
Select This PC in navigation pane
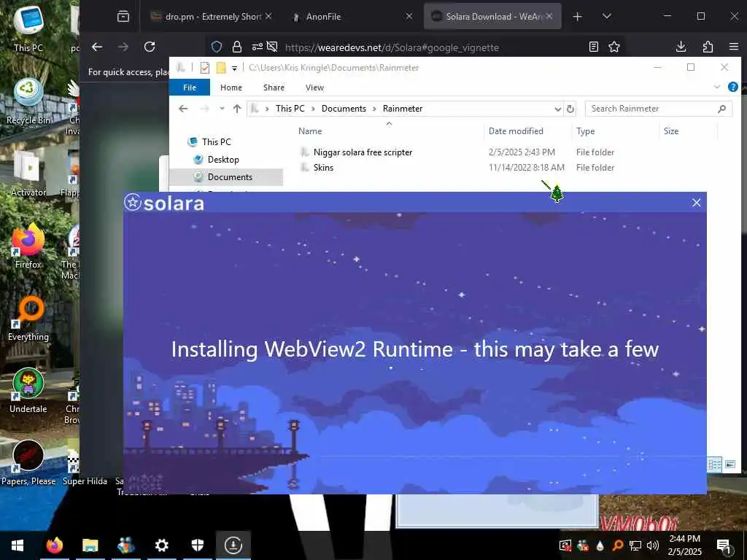[x=216, y=142]
